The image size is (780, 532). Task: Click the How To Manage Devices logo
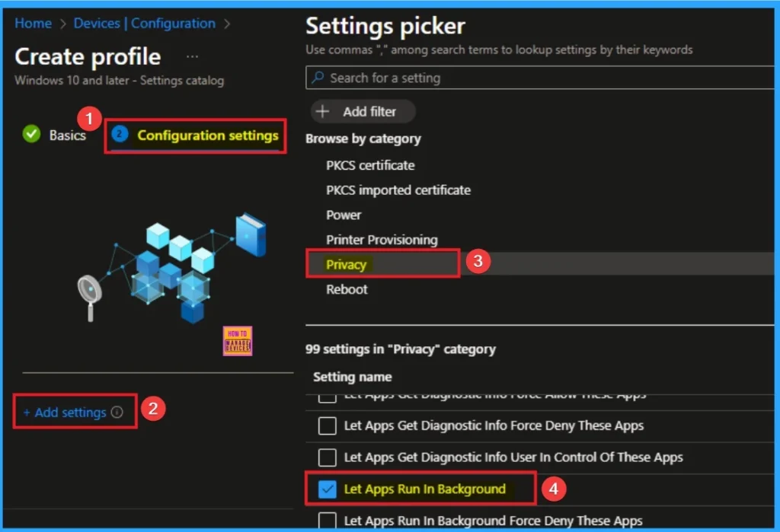(x=238, y=341)
